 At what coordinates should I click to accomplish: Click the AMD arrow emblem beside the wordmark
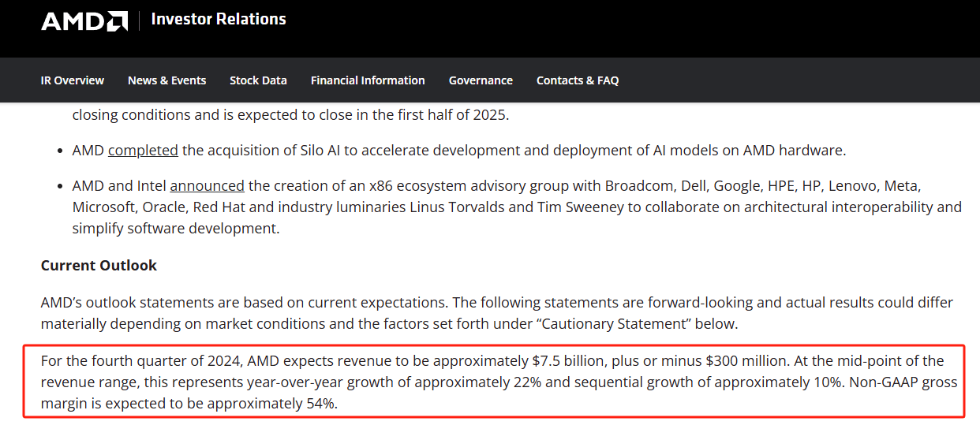coord(117,21)
